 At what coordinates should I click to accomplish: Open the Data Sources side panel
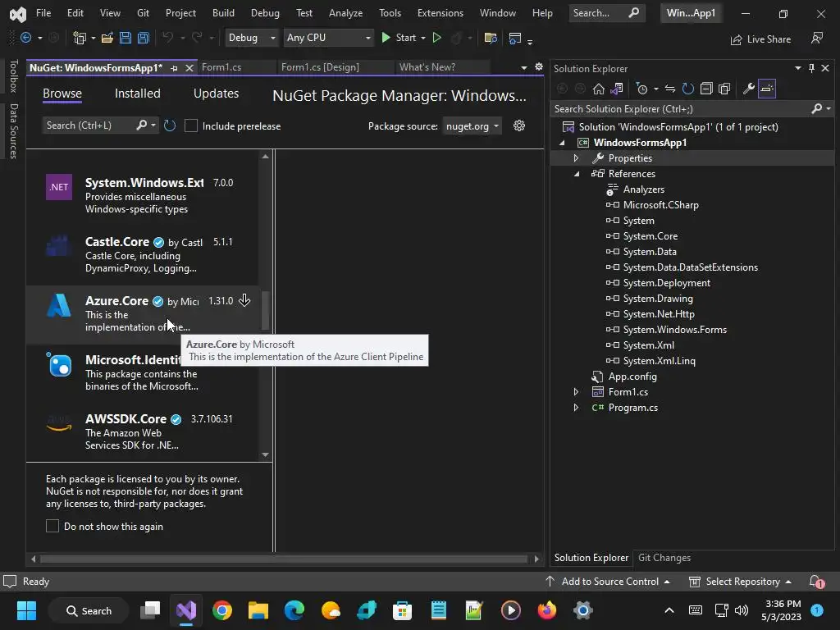[13, 131]
